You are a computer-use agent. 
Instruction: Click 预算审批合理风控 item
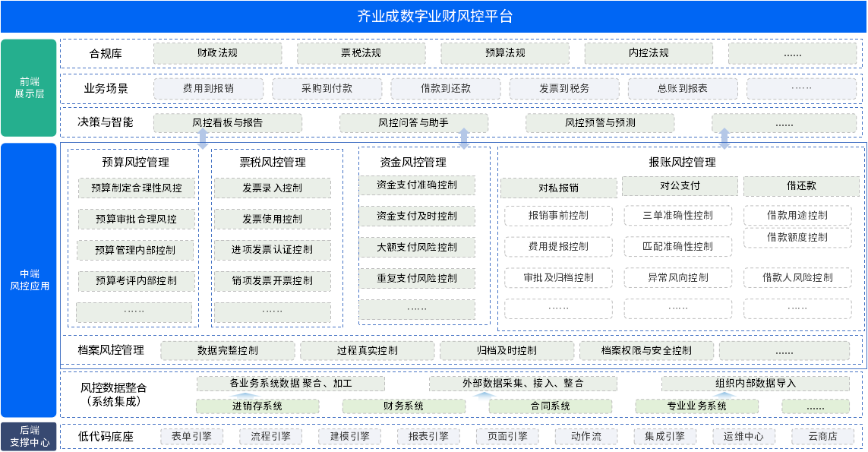137,220
